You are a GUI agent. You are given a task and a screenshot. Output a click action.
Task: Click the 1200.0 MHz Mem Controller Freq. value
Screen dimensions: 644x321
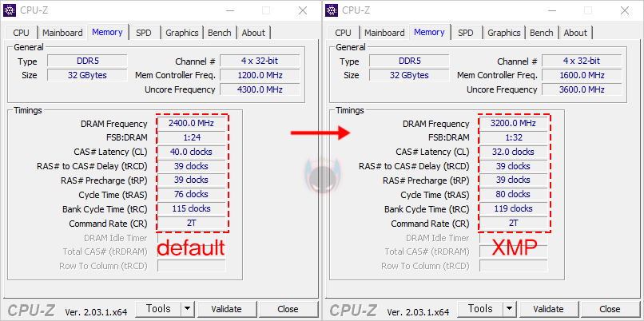pos(260,76)
